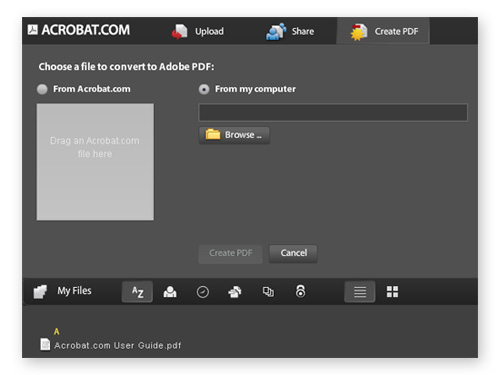Image resolution: width=500 pixels, height=375 pixels.
Task: Click the My Files documents icon
Action: pyautogui.click(x=40, y=292)
